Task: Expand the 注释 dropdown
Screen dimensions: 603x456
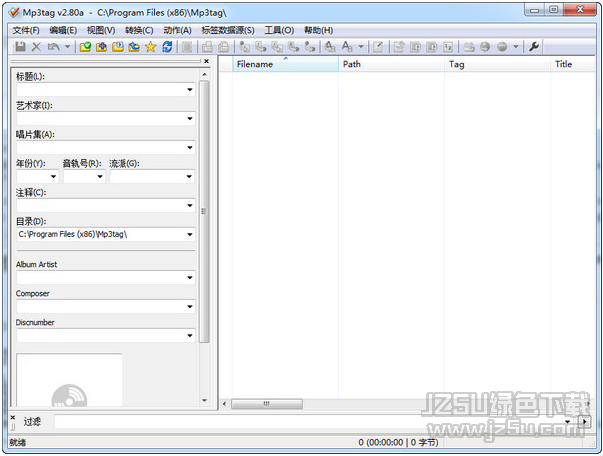Action: pyautogui.click(x=190, y=205)
